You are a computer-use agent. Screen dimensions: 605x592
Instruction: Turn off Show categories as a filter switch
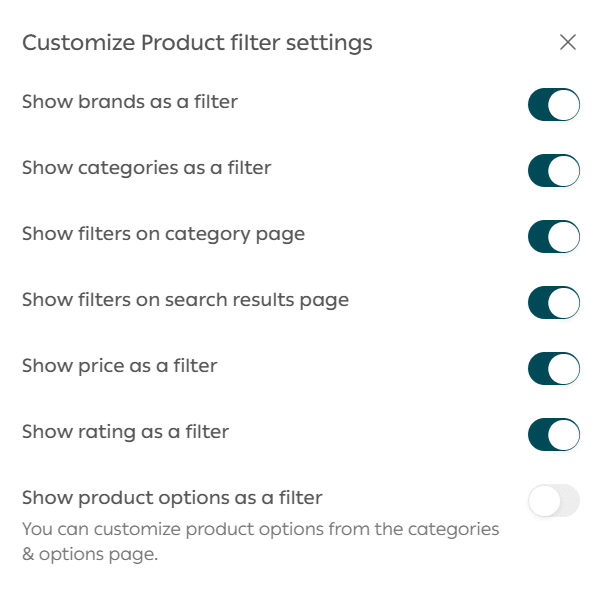(554, 170)
